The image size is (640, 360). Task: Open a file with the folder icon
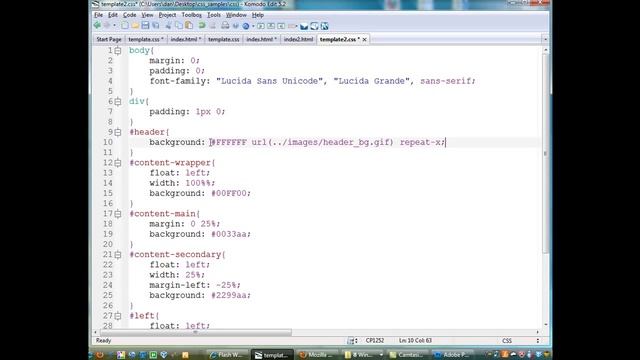coord(135,26)
